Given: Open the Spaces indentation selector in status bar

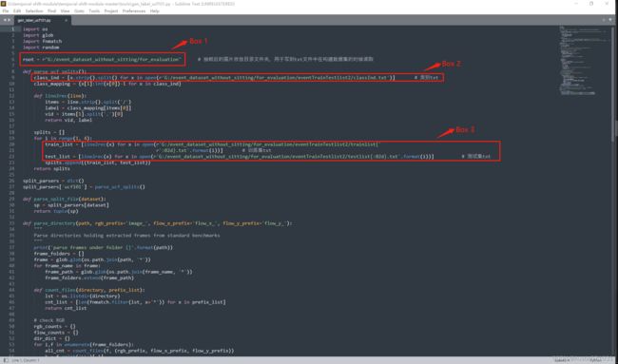Looking at the screenshot, I should 562,360.
